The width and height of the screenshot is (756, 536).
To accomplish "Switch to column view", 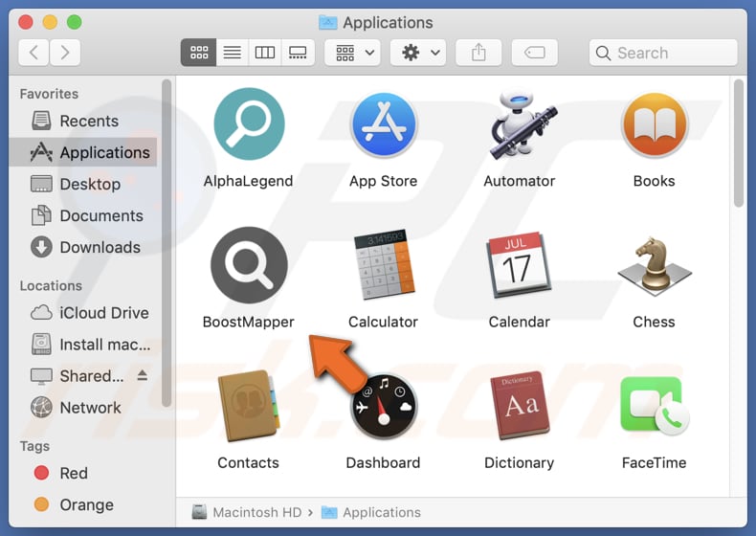I will coord(265,52).
